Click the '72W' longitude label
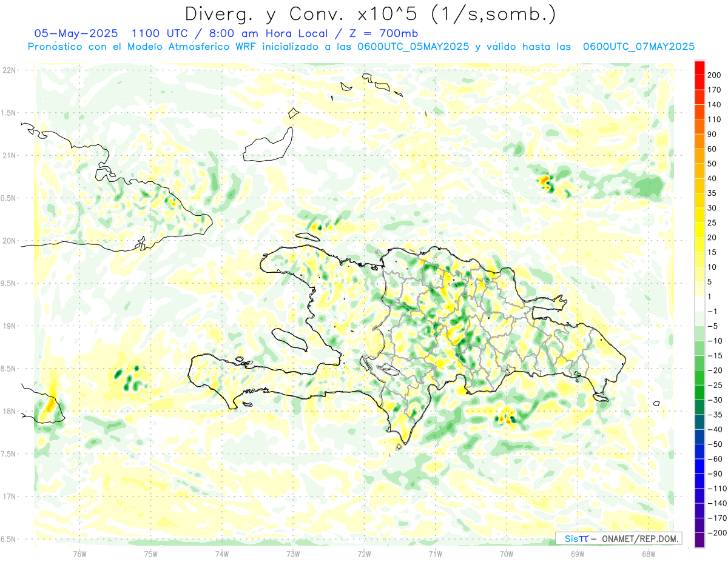The width and height of the screenshot is (728, 562). point(364,554)
